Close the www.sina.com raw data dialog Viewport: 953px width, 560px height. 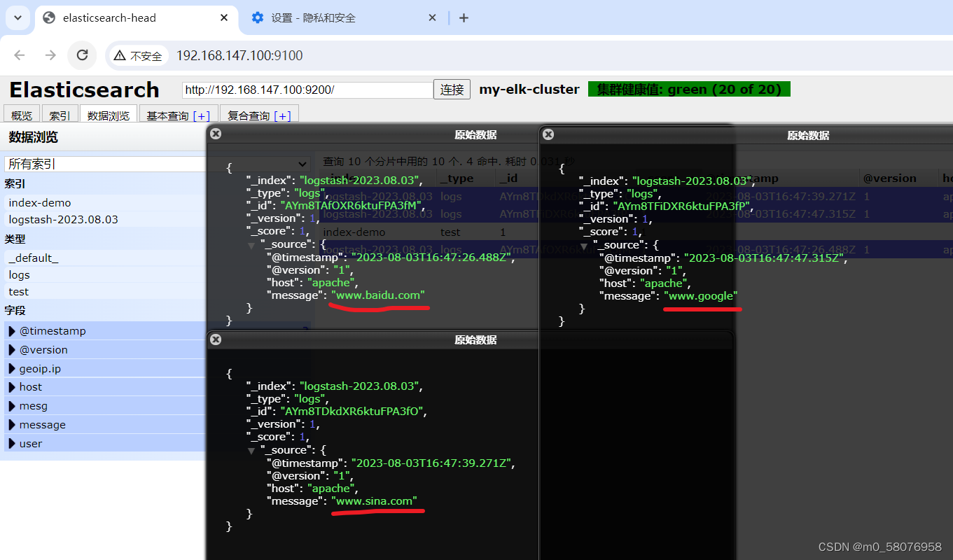coord(216,339)
